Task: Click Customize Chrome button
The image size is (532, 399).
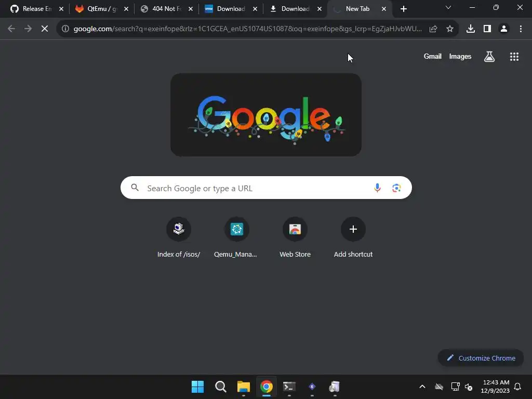Action: [x=481, y=358]
